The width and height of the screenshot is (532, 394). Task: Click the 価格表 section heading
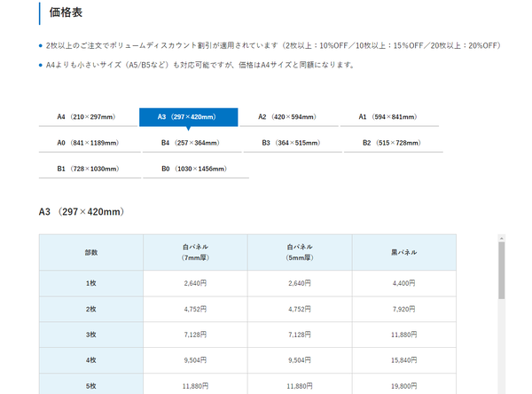coord(66,12)
